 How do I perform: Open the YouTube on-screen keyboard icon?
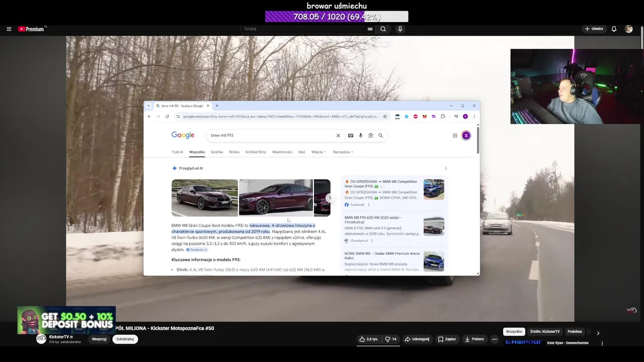pos(370,29)
